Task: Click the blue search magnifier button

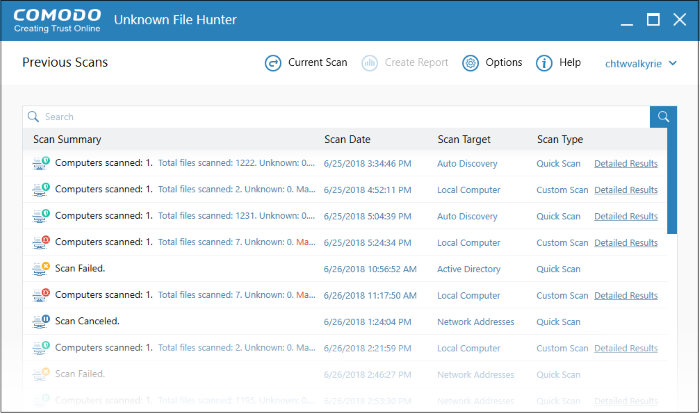Action: tap(663, 117)
